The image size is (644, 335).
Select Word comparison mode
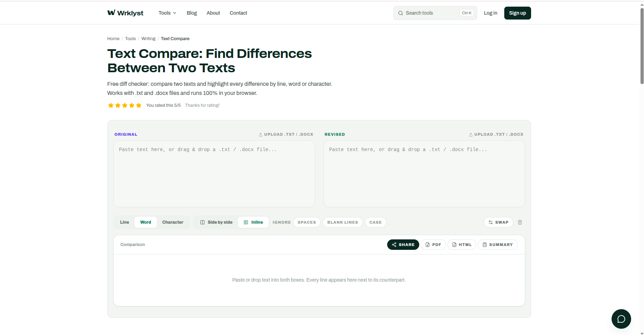click(x=146, y=222)
